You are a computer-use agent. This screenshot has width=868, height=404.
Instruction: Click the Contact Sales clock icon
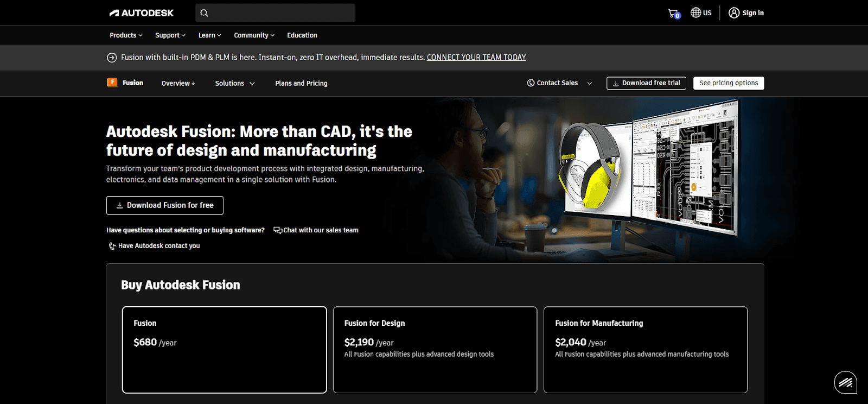click(x=531, y=83)
